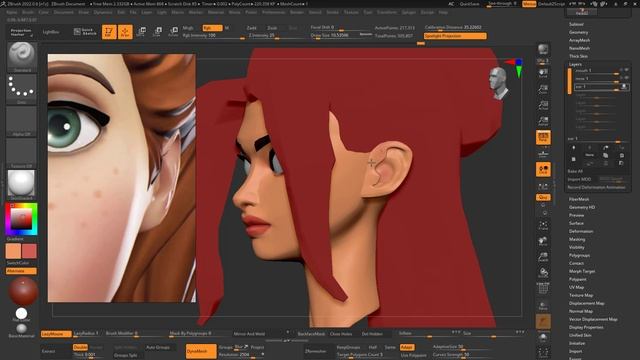640x360 pixels.
Task: Toggle the Double extract option
Action: click(80, 347)
